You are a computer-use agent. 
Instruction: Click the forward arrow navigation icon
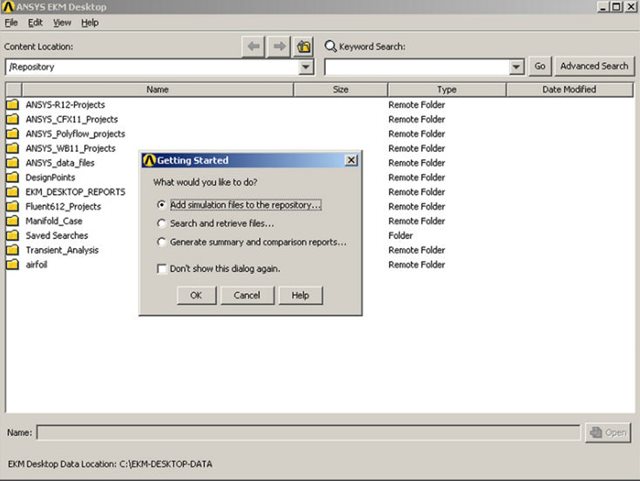tap(279, 47)
